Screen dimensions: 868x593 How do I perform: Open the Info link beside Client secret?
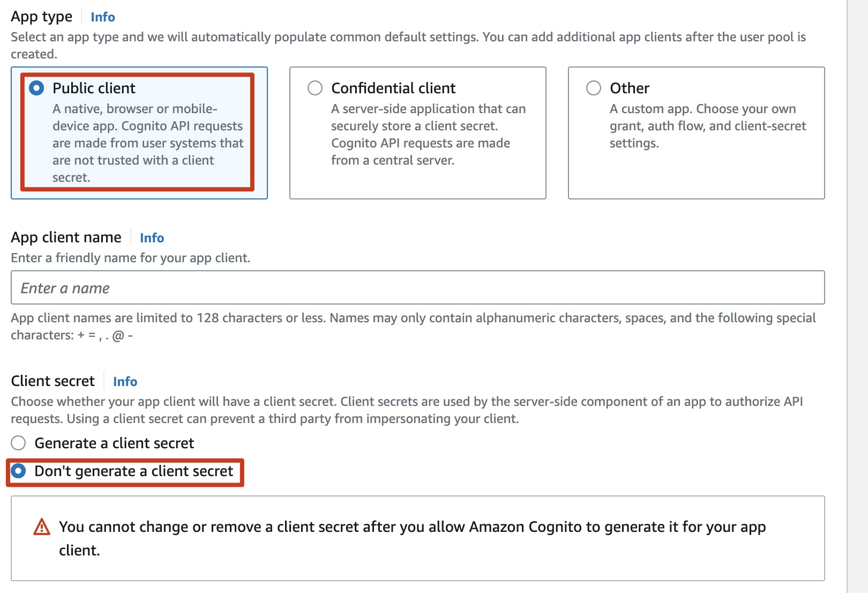125,381
